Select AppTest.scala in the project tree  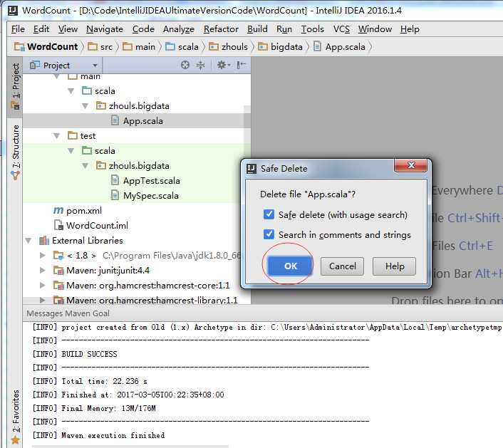point(152,180)
